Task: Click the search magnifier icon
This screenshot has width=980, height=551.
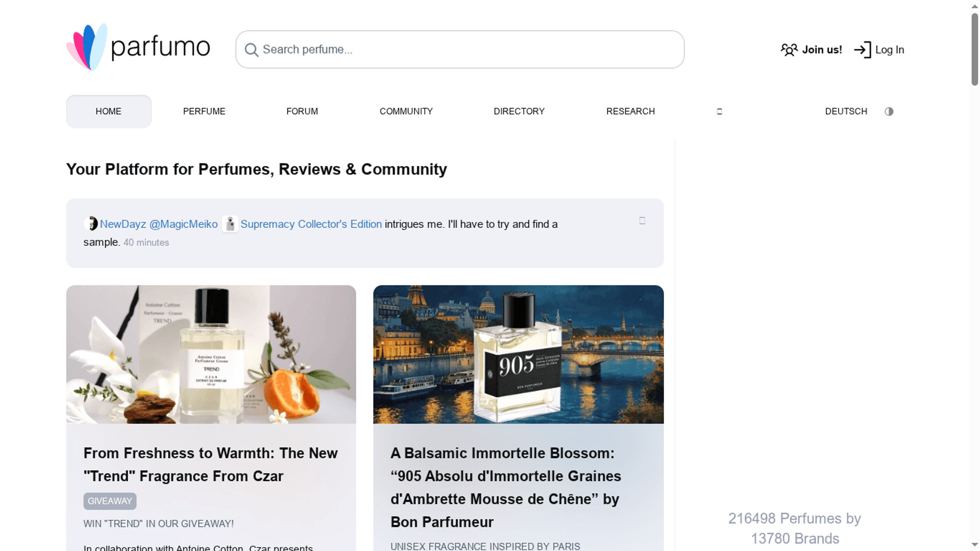Action: click(251, 50)
